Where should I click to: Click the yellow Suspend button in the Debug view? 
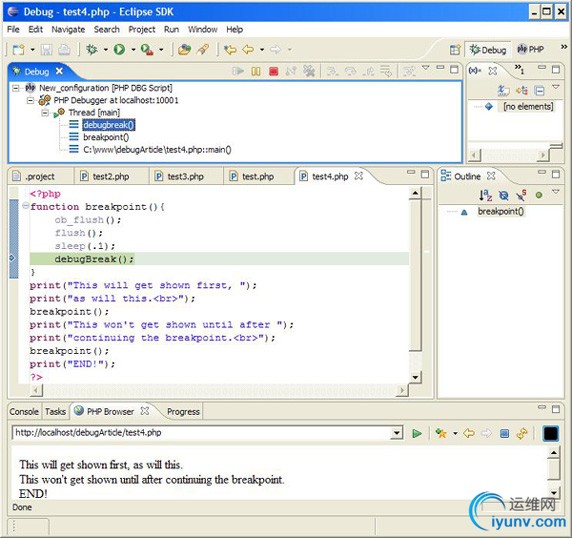[256, 71]
